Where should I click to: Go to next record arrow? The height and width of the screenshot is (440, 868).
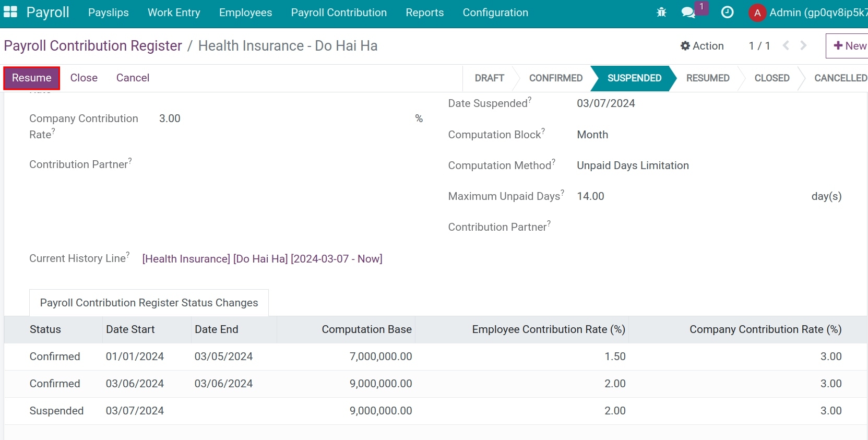pos(804,46)
